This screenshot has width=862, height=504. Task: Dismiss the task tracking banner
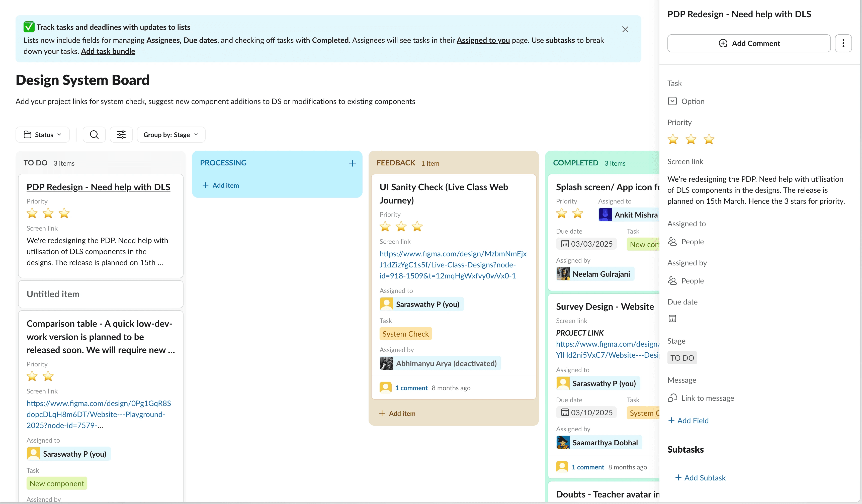(625, 29)
